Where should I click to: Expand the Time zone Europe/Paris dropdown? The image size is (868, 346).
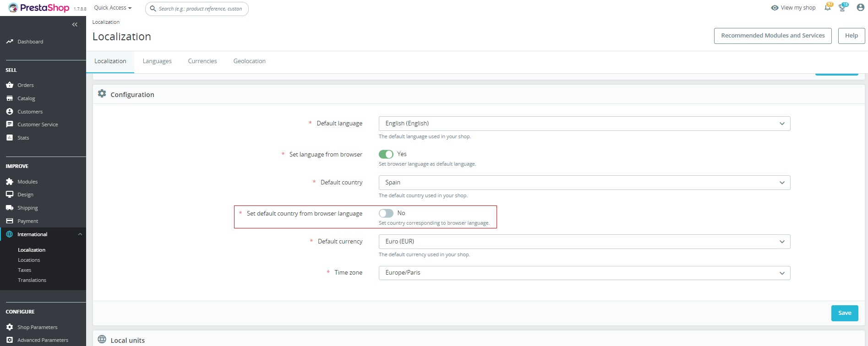(x=584, y=273)
